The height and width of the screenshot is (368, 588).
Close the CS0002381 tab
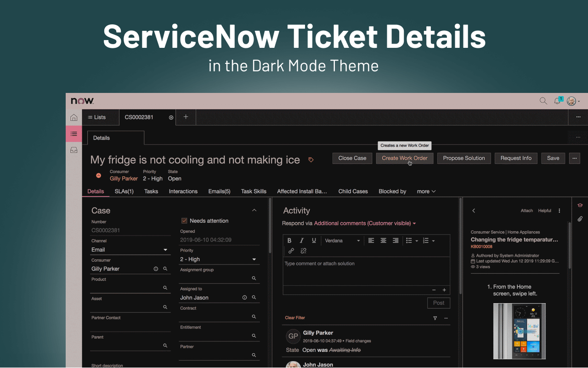click(x=171, y=117)
